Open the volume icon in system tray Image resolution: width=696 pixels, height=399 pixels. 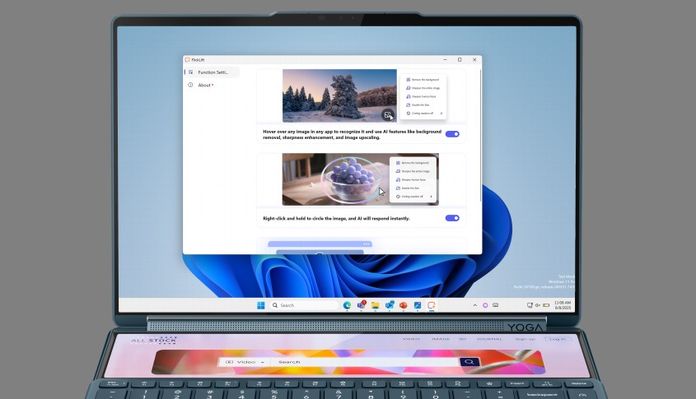coord(538,305)
